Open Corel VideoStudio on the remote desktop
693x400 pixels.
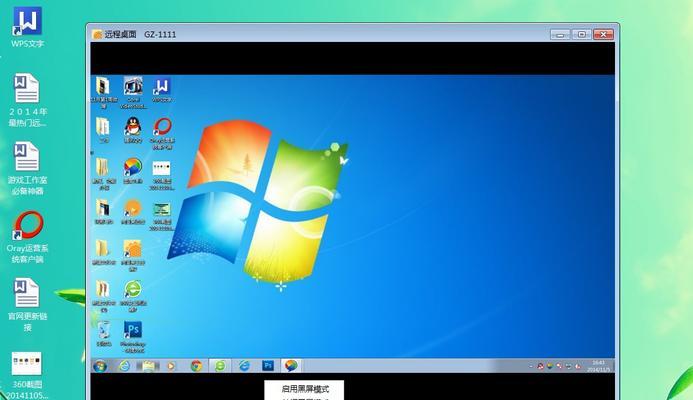click(x=133, y=92)
